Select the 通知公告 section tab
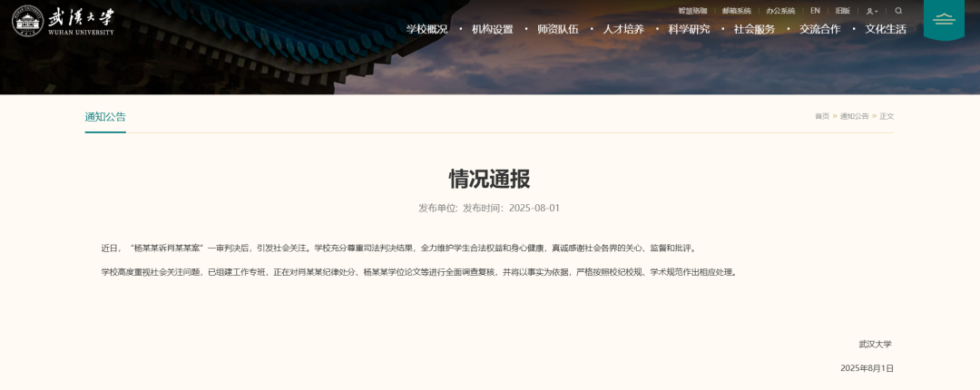 click(105, 117)
